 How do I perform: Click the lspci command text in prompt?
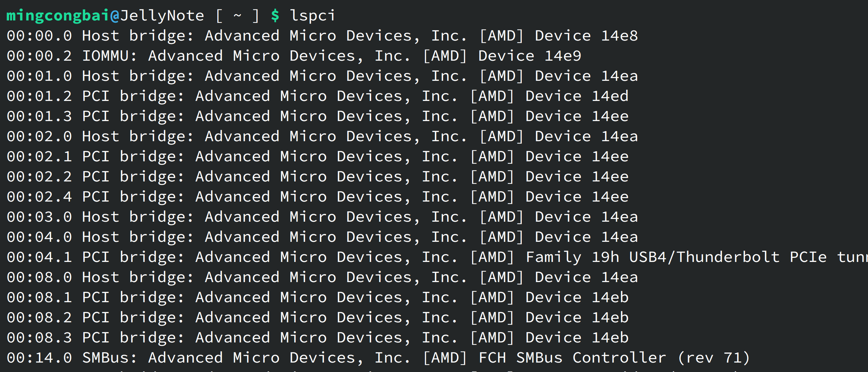pos(312,15)
